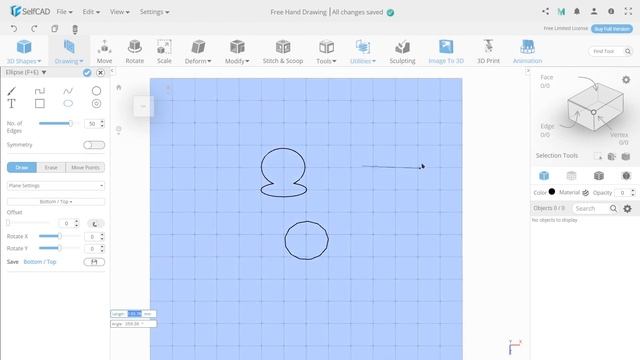Click the Save plane button
This screenshot has width=640, height=360.
click(x=94, y=262)
